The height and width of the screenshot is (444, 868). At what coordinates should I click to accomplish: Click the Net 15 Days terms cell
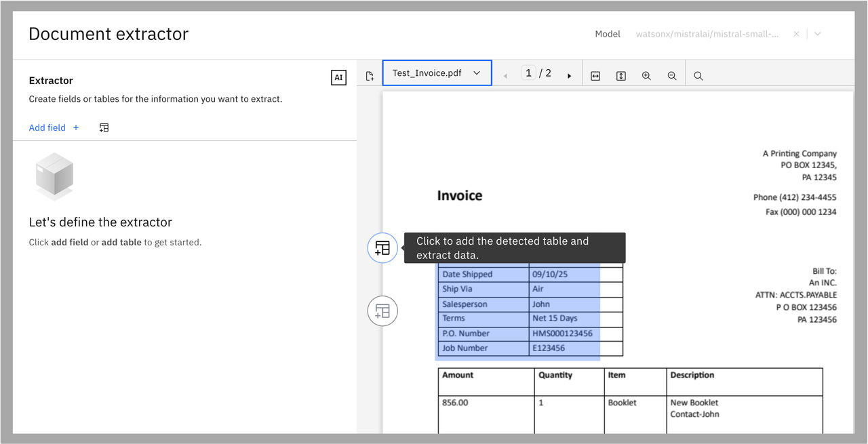[x=575, y=318]
